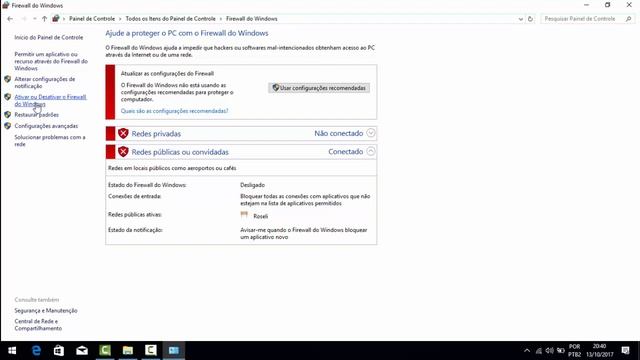Click the Não conectado status text
The width and height of the screenshot is (640, 360).
338,133
